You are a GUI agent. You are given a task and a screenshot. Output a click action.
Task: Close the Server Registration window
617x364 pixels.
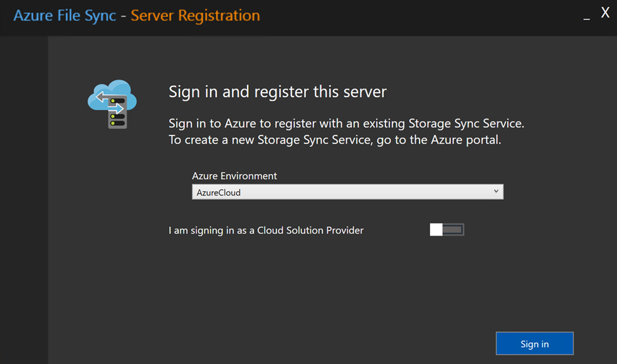tap(604, 13)
